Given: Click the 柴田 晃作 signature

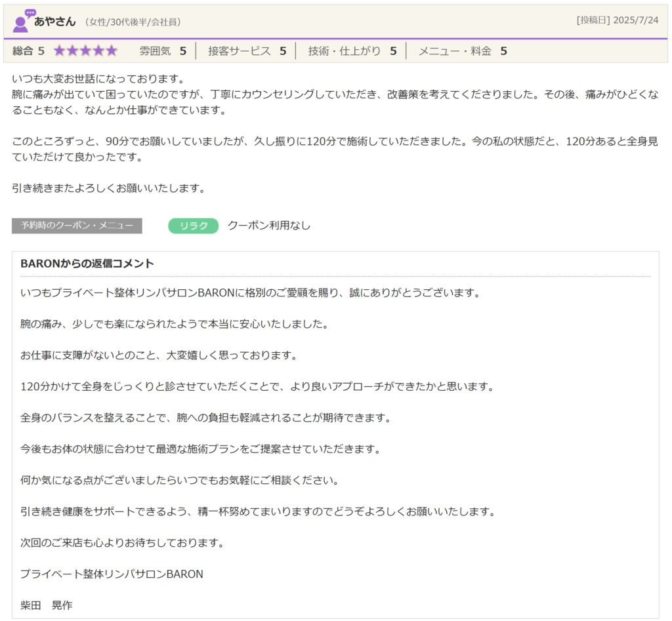Looking at the screenshot, I should tap(46, 605).
